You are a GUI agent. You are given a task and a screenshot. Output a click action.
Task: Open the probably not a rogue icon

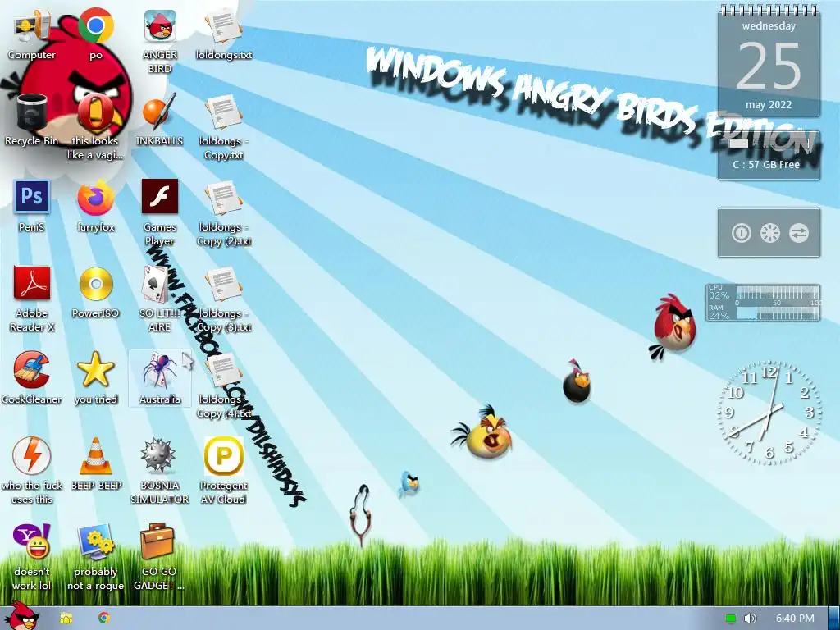pyautogui.click(x=96, y=558)
